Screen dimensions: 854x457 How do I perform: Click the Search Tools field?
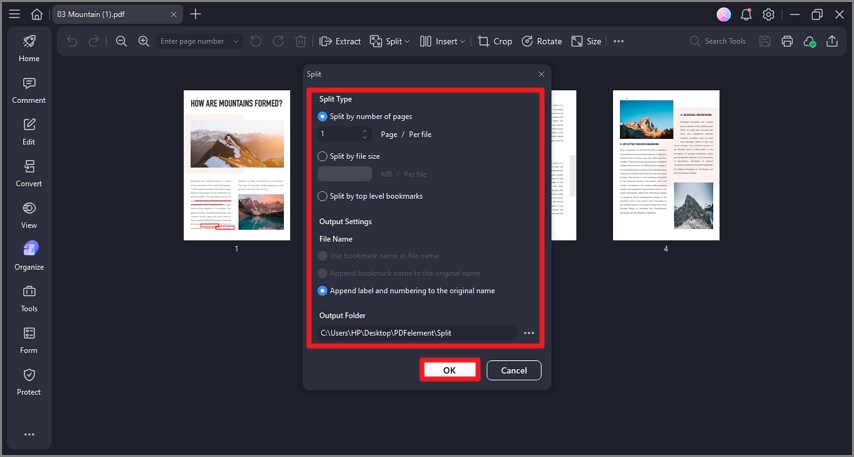(x=718, y=41)
